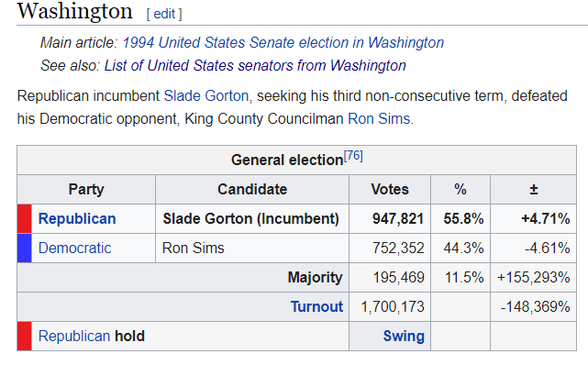Image resolution: width=588 pixels, height=376 pixels.
Task: Click the Turnout link in table
Action: pyautogui.click(x=316, y=306)
